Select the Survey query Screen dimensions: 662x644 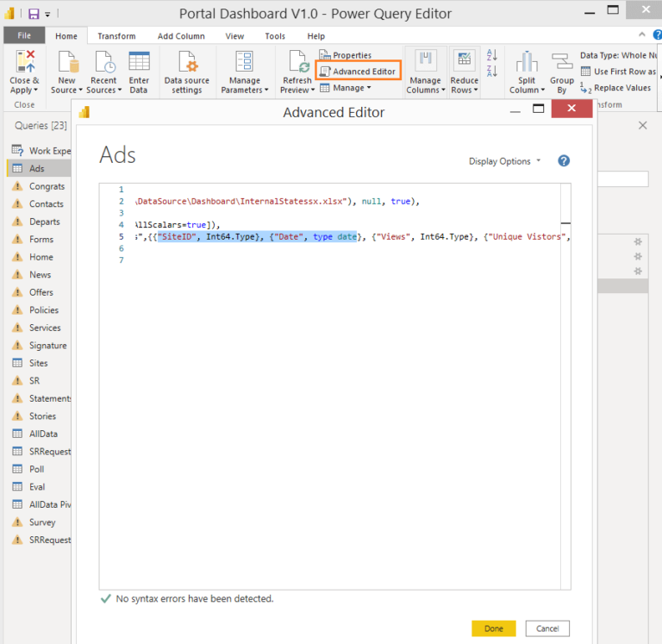[40, 522]
